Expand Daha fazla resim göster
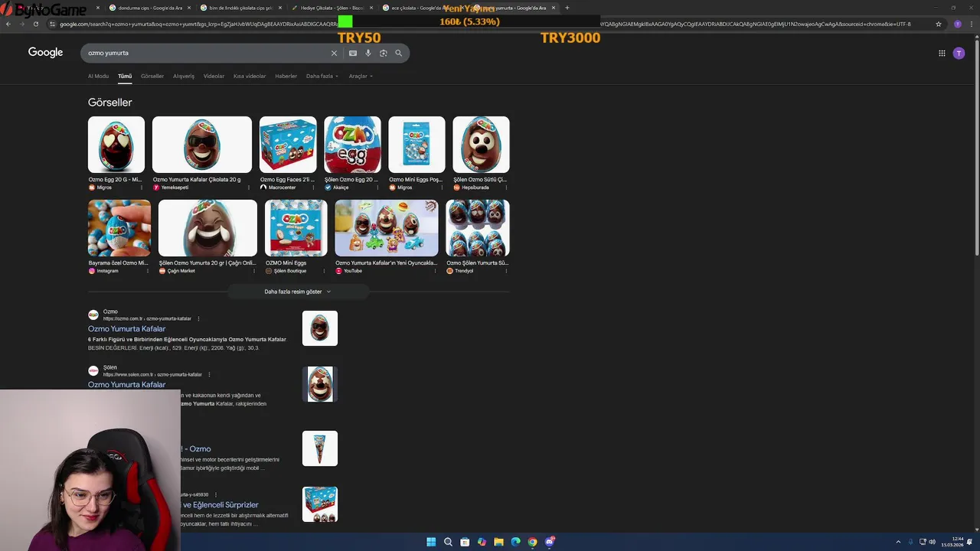Viewport: 980px width, 551px height. click(298, 292)
